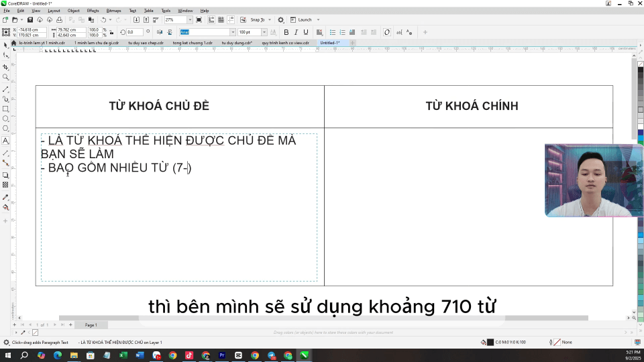Screen dimensions: 644x362
Task: Click the Import icon
Action: click(x=136, y=19)
